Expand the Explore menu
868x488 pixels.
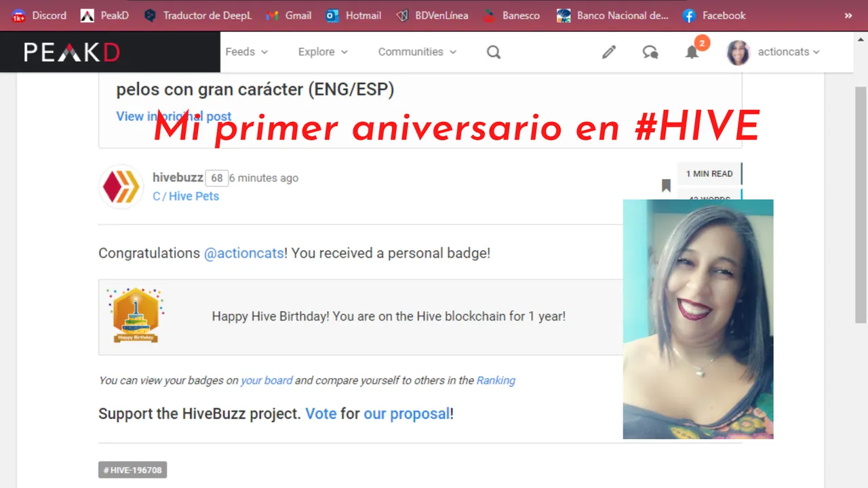[x=323, y=52]
